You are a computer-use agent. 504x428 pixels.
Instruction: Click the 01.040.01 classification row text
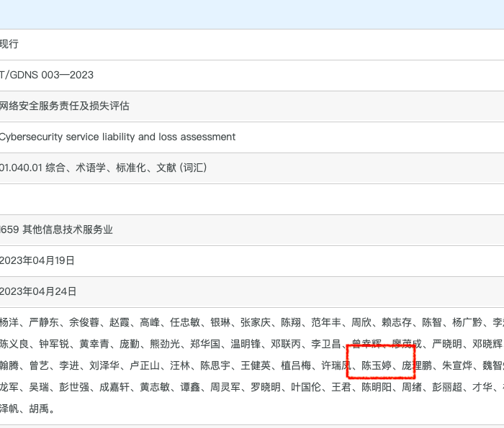coord(103,168)
